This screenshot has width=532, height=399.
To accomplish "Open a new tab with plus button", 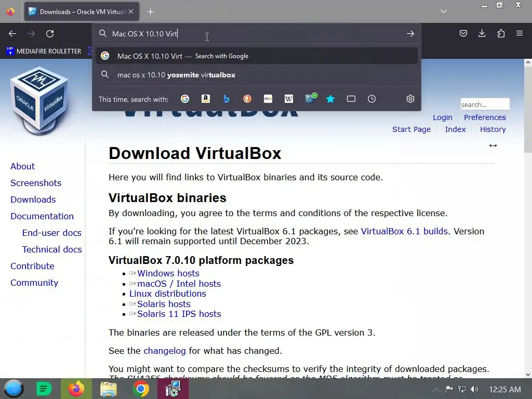I will click(150, 12).
